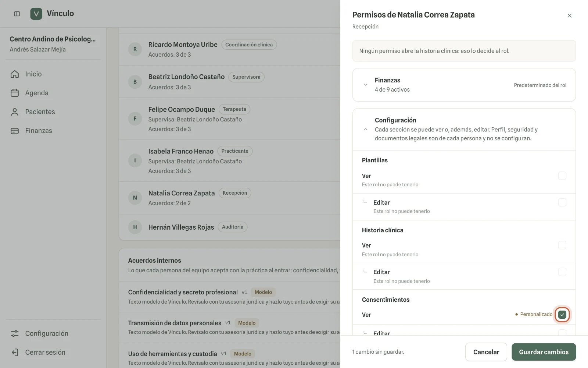
Task: Click the N avatar of Natalia Correa
Action: click(x=135, y=198)
